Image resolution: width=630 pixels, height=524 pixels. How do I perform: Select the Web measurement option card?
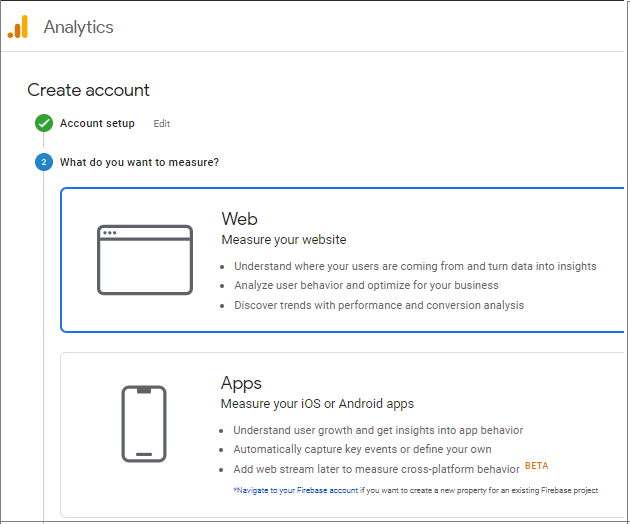[x=342, y=260]
